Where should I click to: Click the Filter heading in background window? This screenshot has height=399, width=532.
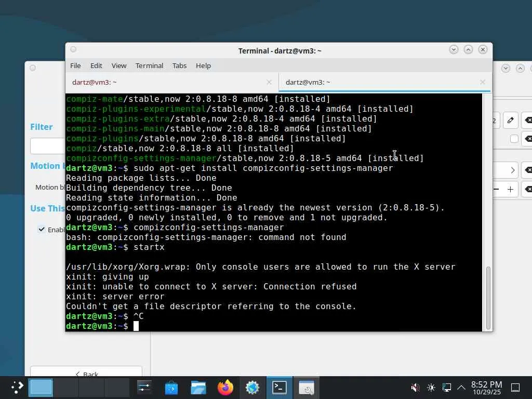click(x=42, y=127)
